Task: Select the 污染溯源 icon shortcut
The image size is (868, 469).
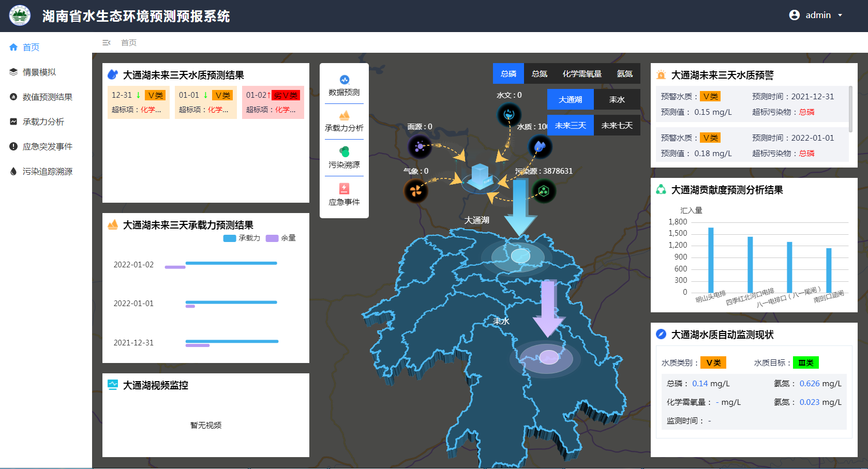Action: [344, 152]
